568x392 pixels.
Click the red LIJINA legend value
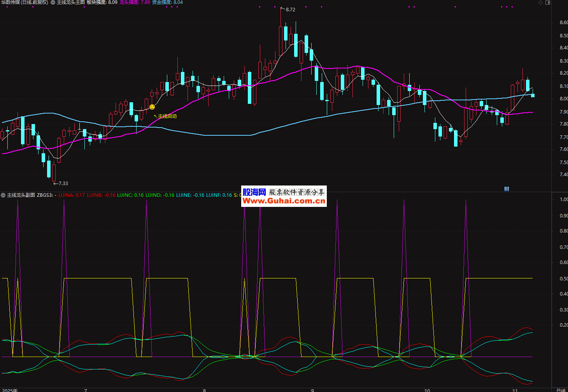[x=72, y=195]
